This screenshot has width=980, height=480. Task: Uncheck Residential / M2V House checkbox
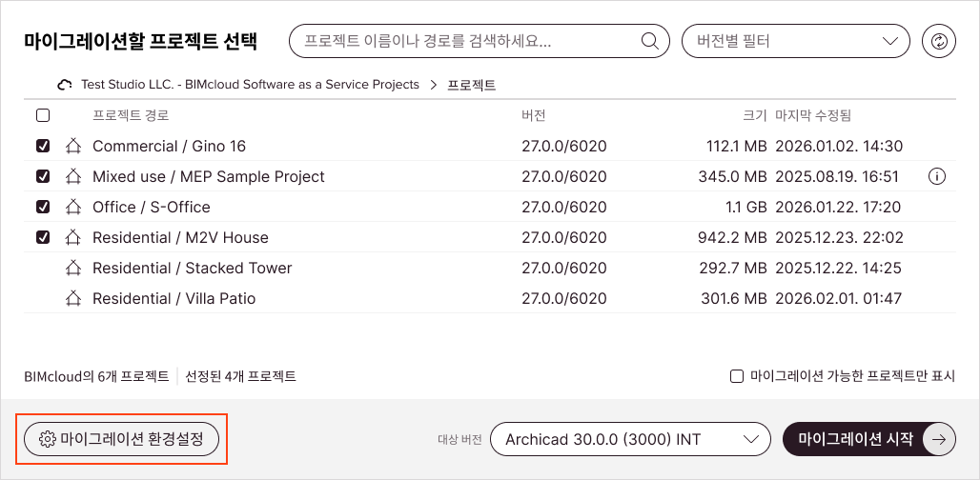pos(43,237)
